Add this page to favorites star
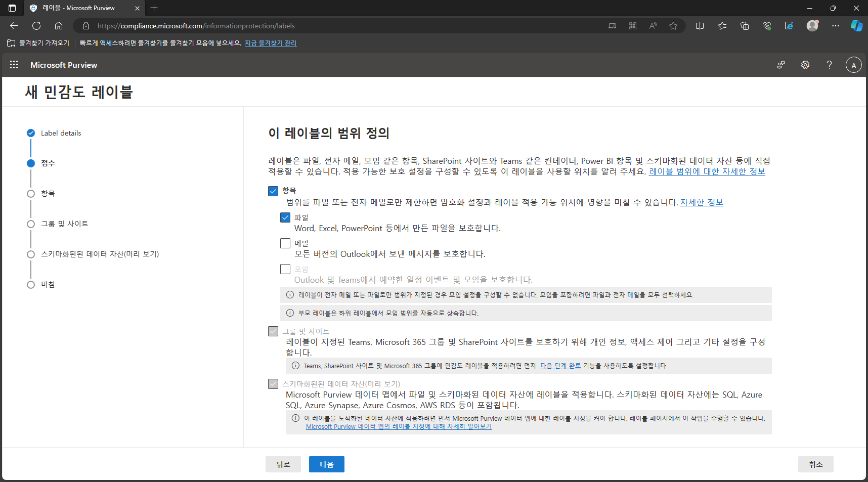This screenshot has height=482, width=868. tap(673, 26)
